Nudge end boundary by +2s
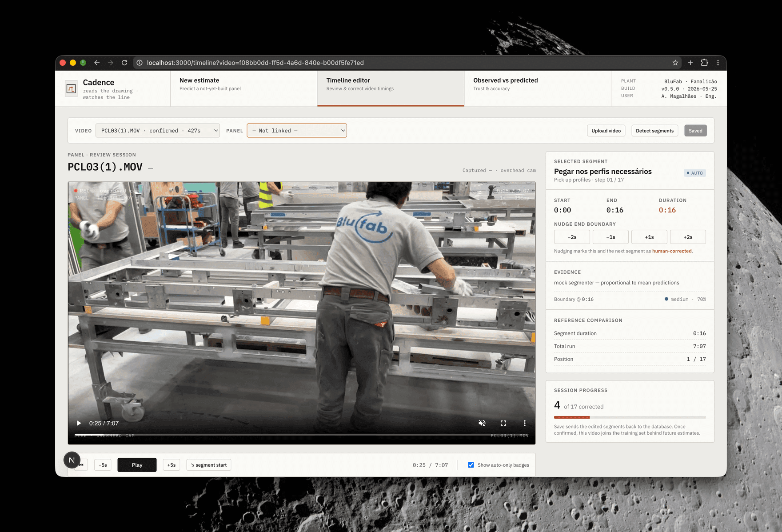Image resolution: width=782 pixels, height=532 pixels. [x=688, y=237]
